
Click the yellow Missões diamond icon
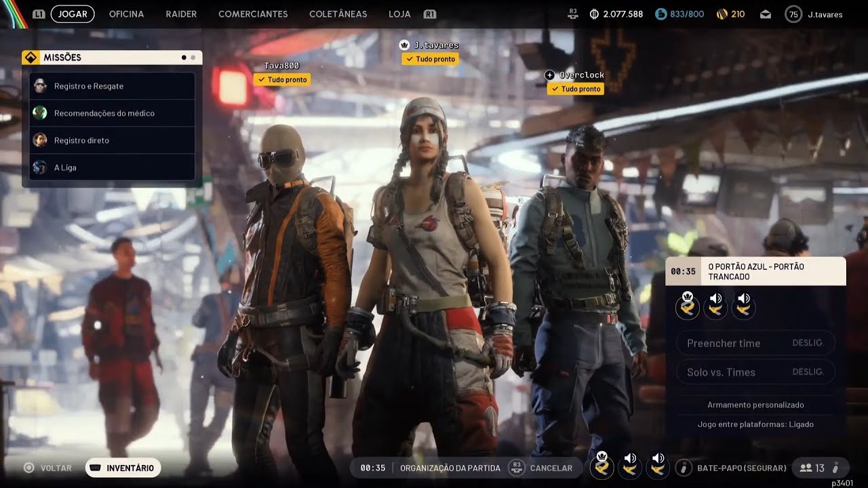pos(30,58)
